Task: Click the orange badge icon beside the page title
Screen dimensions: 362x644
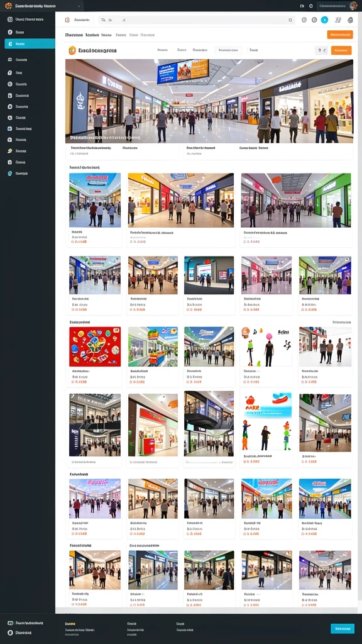Action: [x=72, y=50]
